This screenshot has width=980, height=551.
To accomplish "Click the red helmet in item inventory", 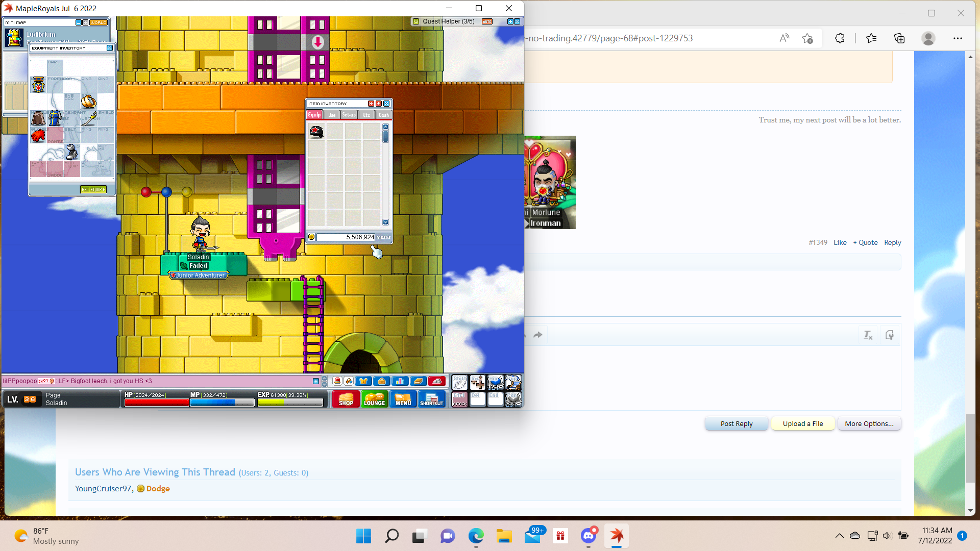I will (x=316, y=132).
